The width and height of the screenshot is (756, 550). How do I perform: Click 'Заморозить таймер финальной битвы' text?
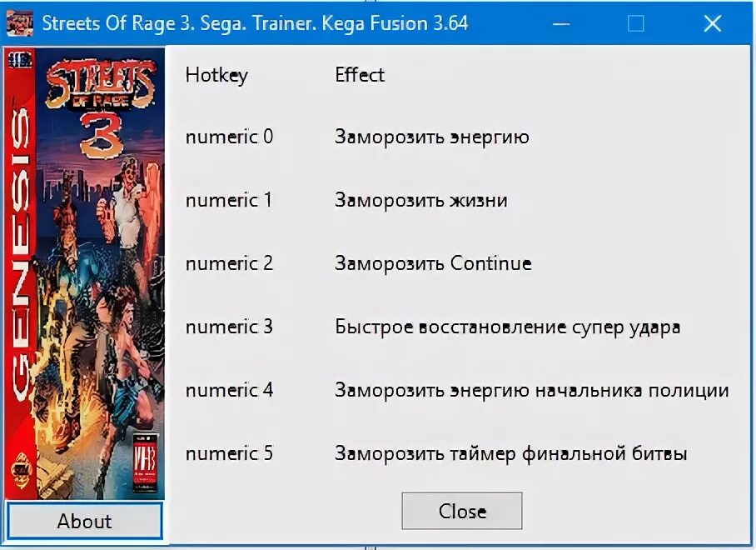510,454
